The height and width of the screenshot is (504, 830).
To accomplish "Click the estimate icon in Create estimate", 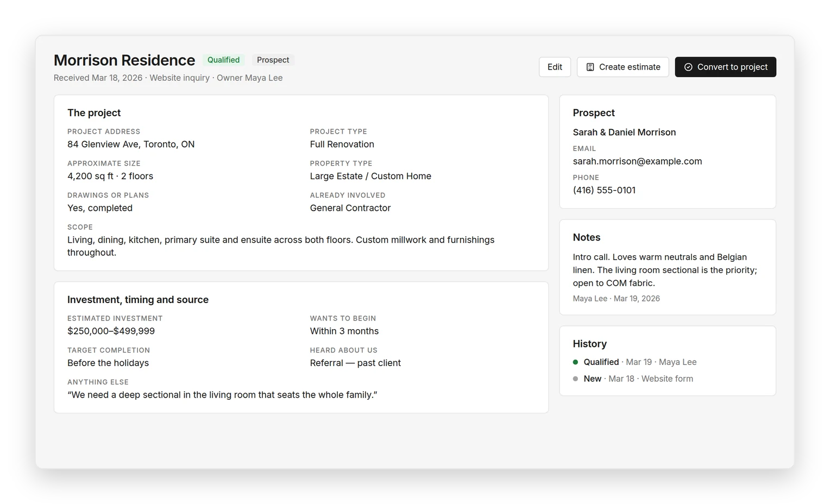I will pyautogui.click(x=590, y=67).
